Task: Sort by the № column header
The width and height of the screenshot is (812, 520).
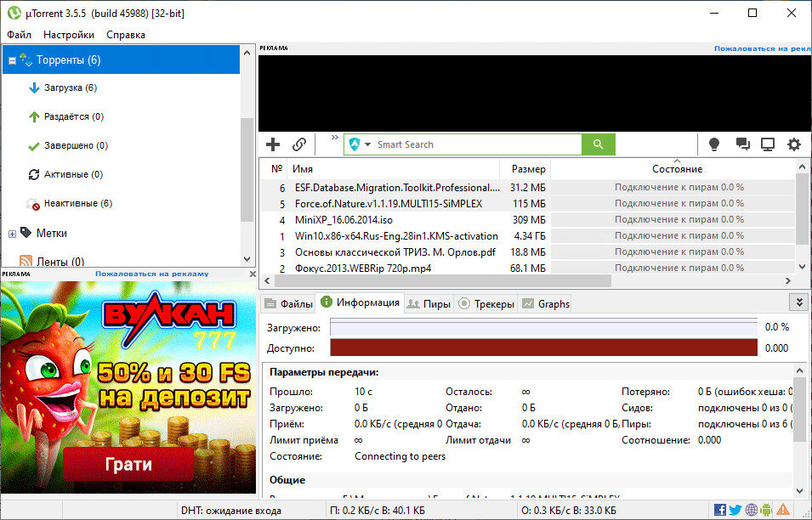Action: pos(276,169)
